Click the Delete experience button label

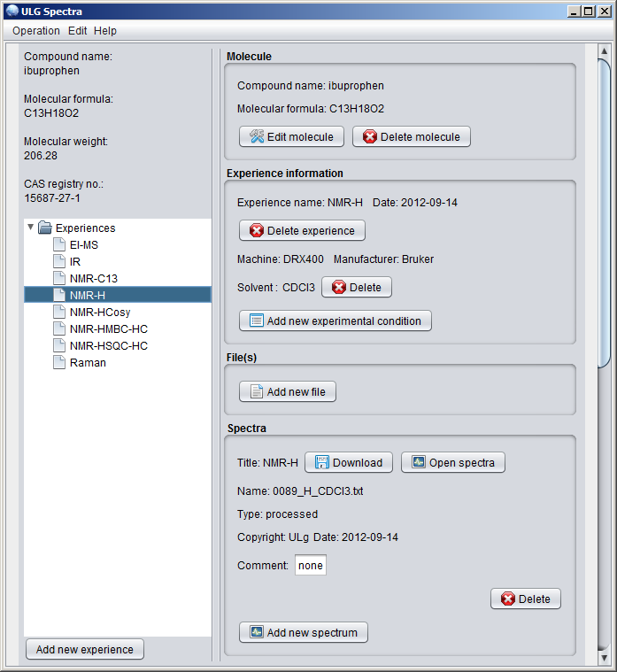(x=311, y=230)
